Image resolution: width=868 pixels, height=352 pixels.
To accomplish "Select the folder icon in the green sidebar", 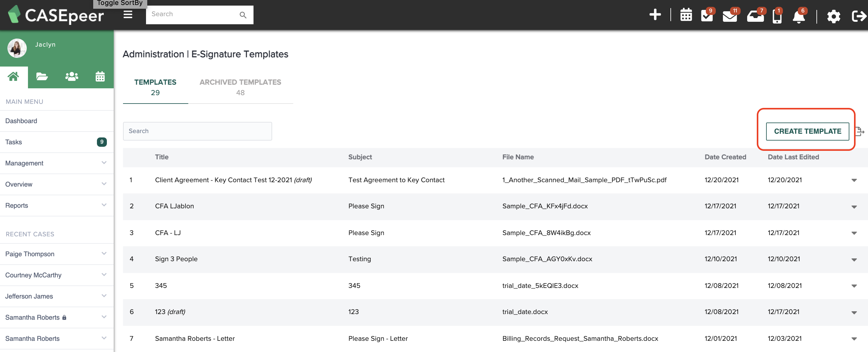I will click(42, 76).
